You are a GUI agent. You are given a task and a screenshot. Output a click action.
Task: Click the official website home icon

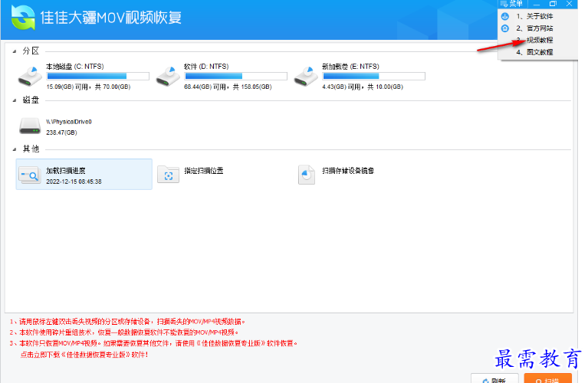pyautogui.click(x=505, y=28)
